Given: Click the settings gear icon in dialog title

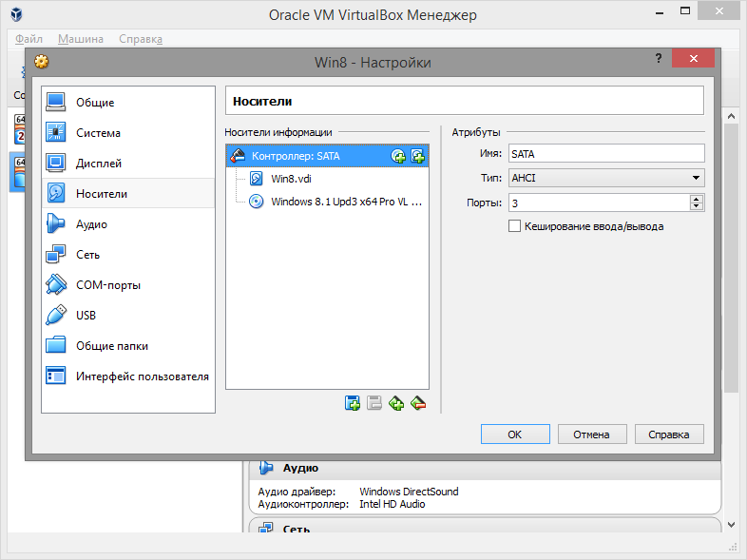Looking at the screenshot, I should 42,62.
